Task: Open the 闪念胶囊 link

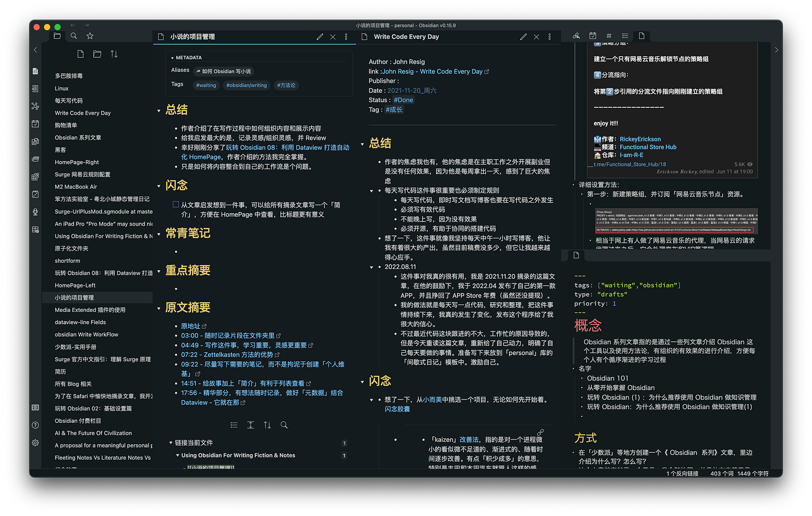Action: point(397,409)
